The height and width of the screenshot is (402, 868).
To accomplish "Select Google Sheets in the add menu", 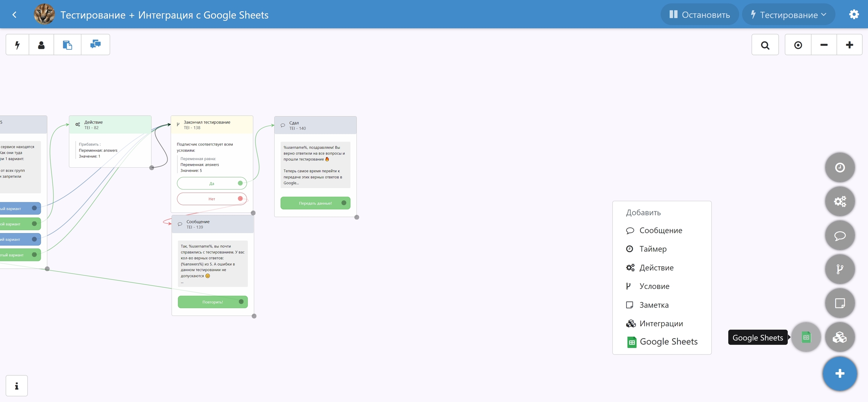I will (668, 342).
